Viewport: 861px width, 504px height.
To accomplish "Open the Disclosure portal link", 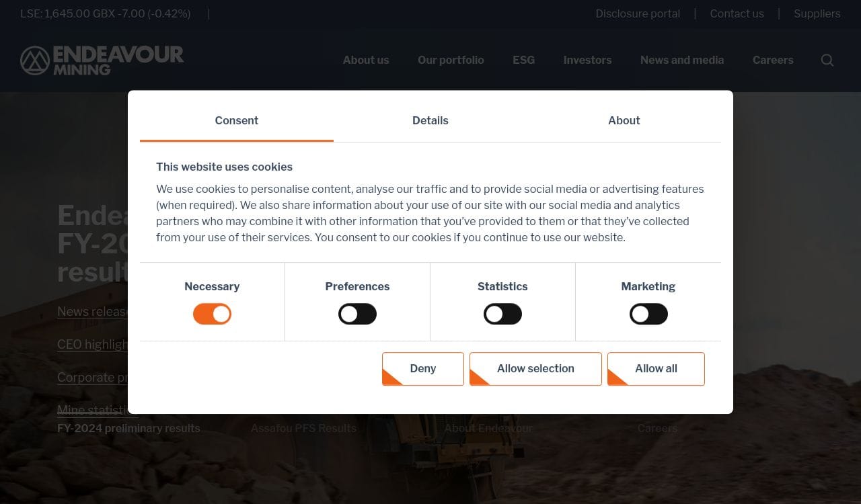I will (x=638, y=14).
